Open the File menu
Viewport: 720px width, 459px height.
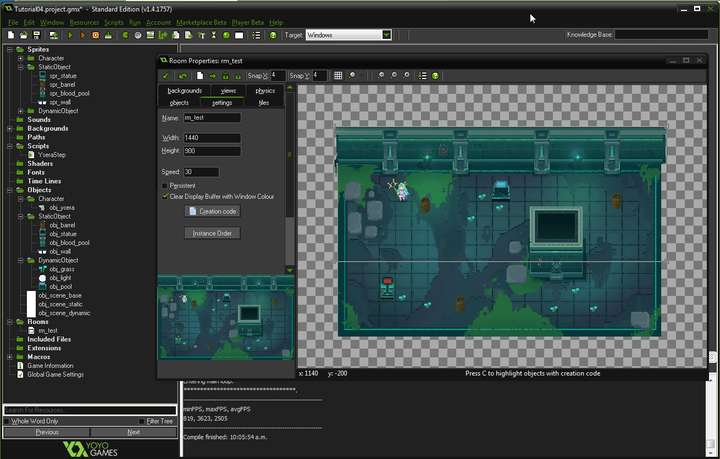[x=13, y=22]
